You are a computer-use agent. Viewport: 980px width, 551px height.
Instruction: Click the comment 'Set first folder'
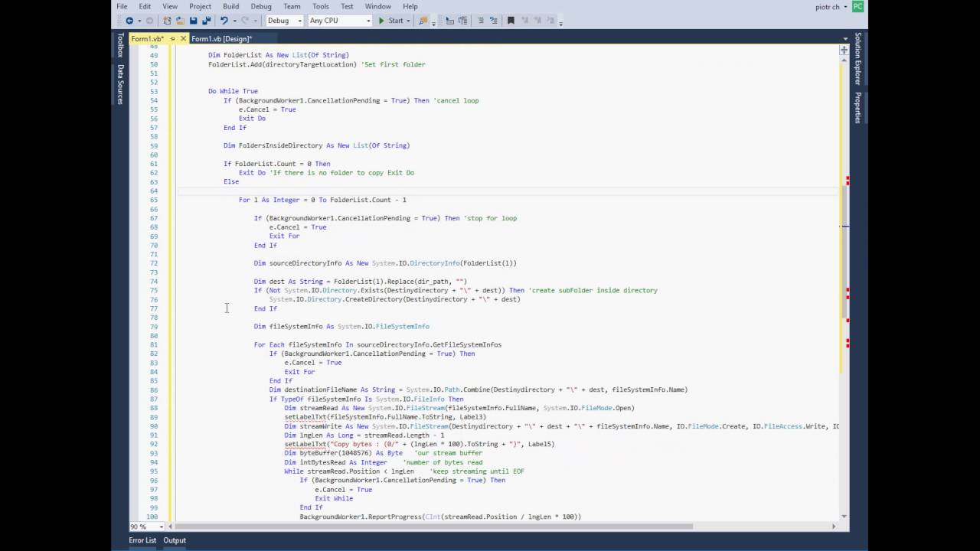tap(393, 64)
